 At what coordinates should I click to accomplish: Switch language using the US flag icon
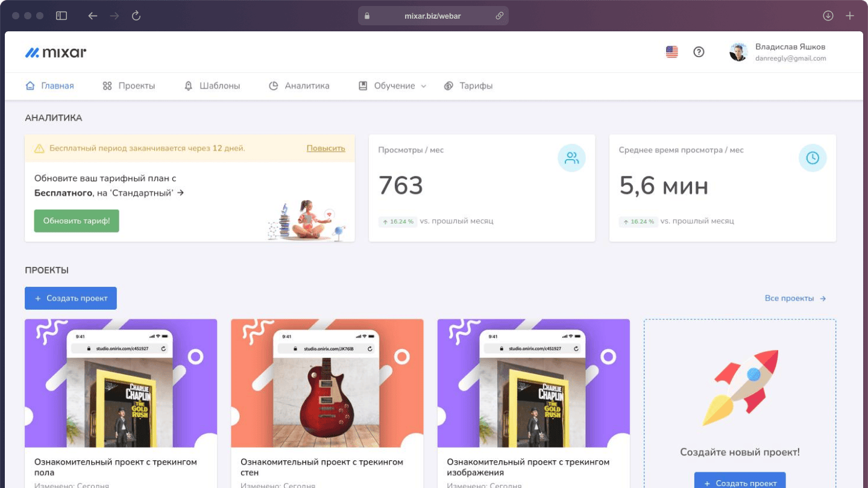(x=671, y=52)
